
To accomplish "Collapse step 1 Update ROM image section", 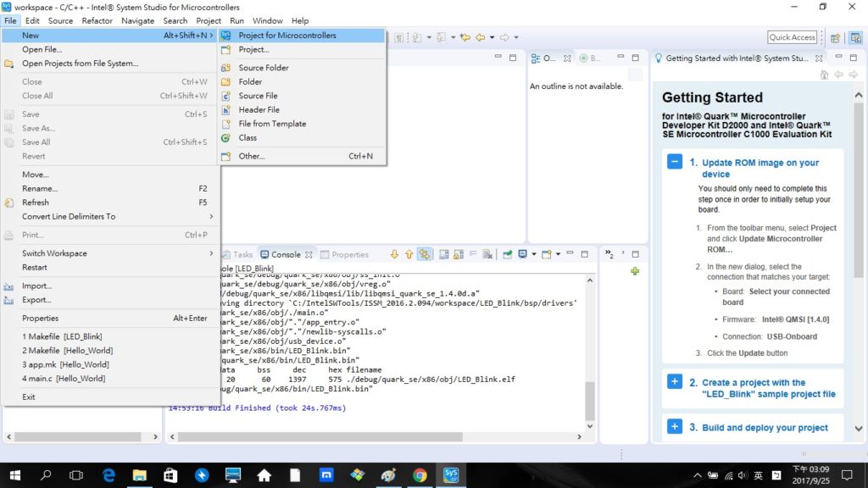I will pos(674,162).
